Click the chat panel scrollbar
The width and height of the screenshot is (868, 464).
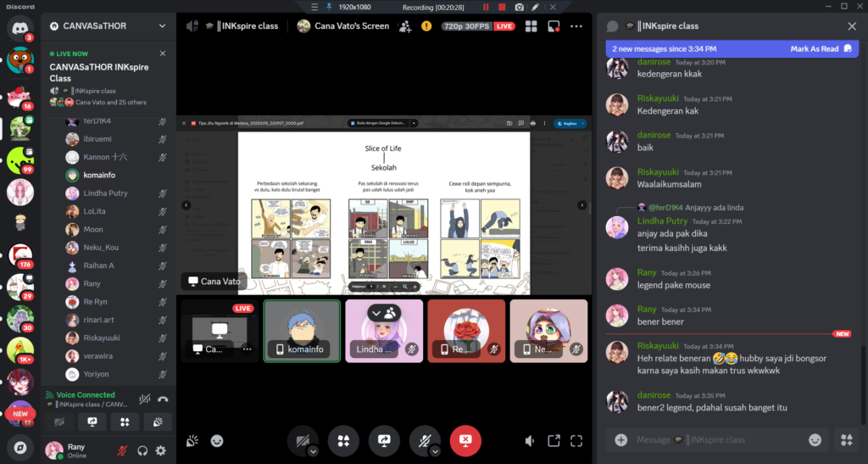863,384
